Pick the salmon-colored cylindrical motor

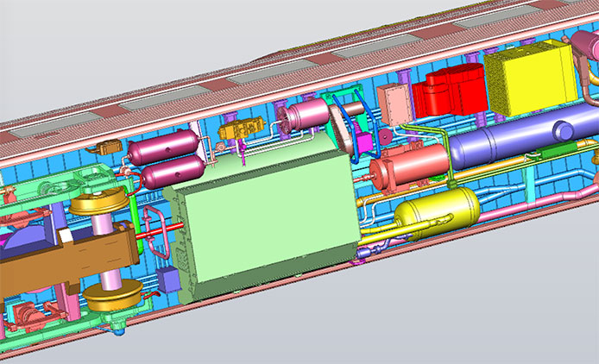click(x=409, y=168)
